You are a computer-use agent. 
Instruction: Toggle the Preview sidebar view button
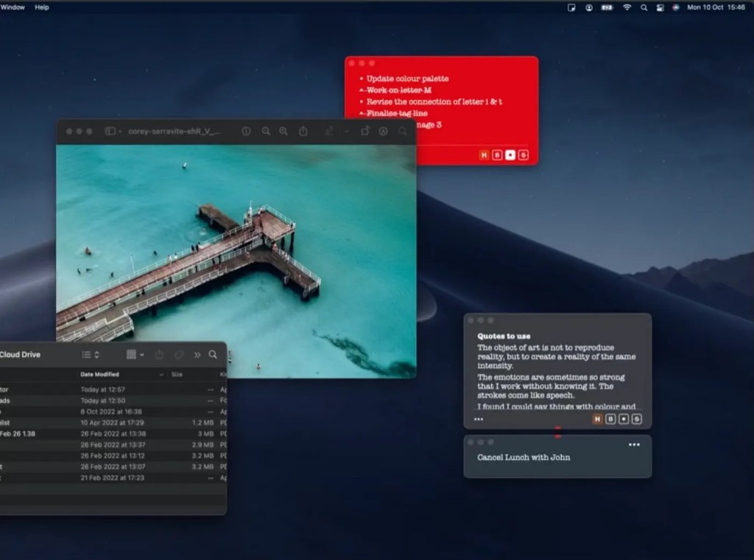pos(110,131)
